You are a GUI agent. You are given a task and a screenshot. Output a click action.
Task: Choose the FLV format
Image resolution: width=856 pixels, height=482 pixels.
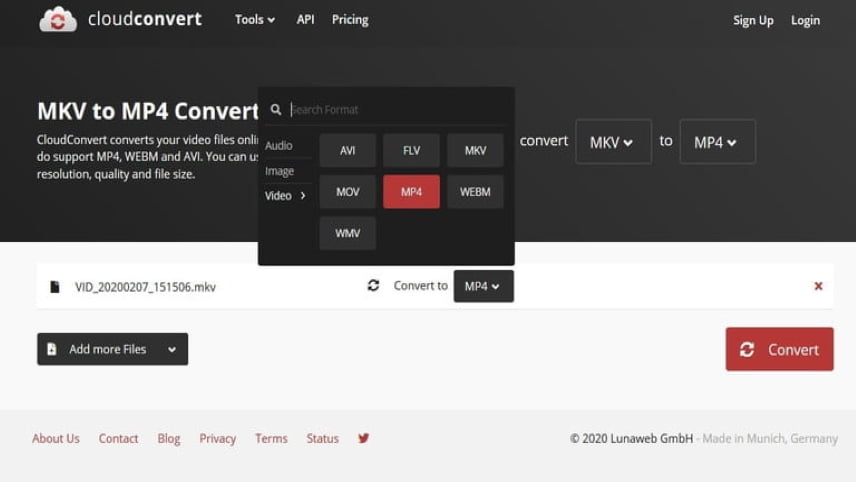(x=411, y=150)
